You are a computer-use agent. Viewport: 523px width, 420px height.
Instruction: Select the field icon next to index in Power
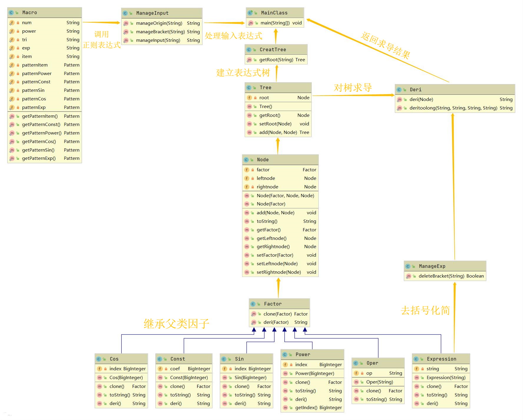click(x=285, y=364)
